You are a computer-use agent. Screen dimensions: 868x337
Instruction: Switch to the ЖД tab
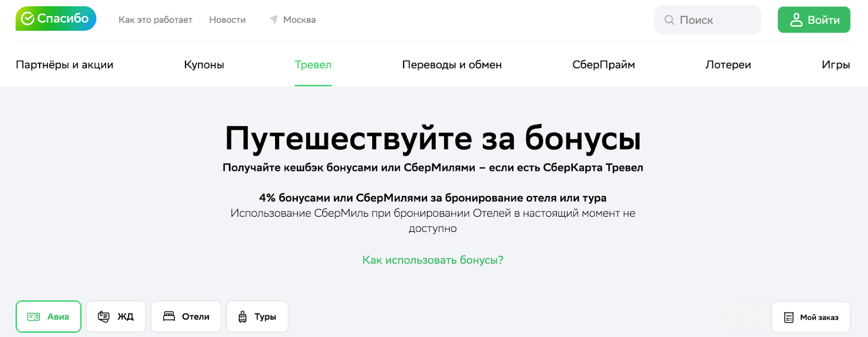[x=116, y=316]
